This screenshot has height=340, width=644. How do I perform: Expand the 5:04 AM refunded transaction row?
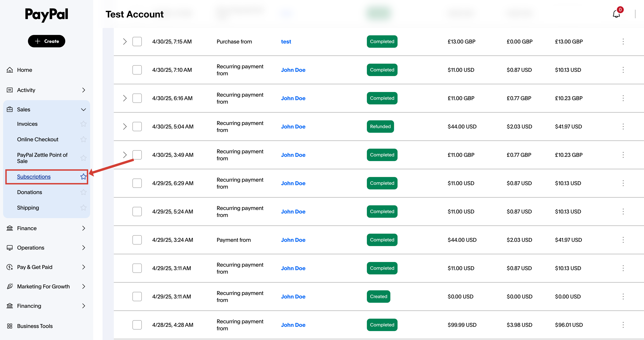(125, 126)
